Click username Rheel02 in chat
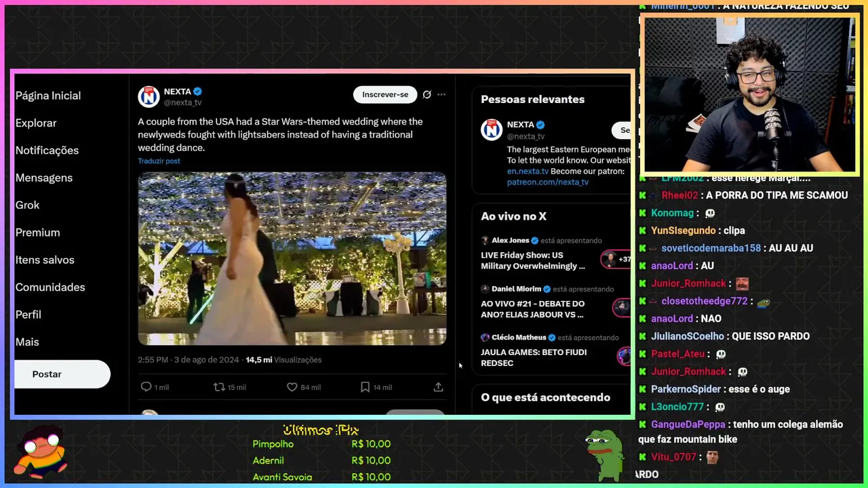The image size is (868, 488). (x=679, y=195)
